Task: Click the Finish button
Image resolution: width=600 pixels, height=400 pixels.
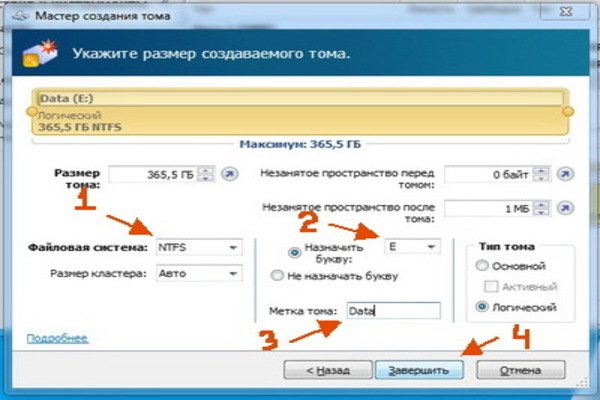Action: (x=419, y=370)
